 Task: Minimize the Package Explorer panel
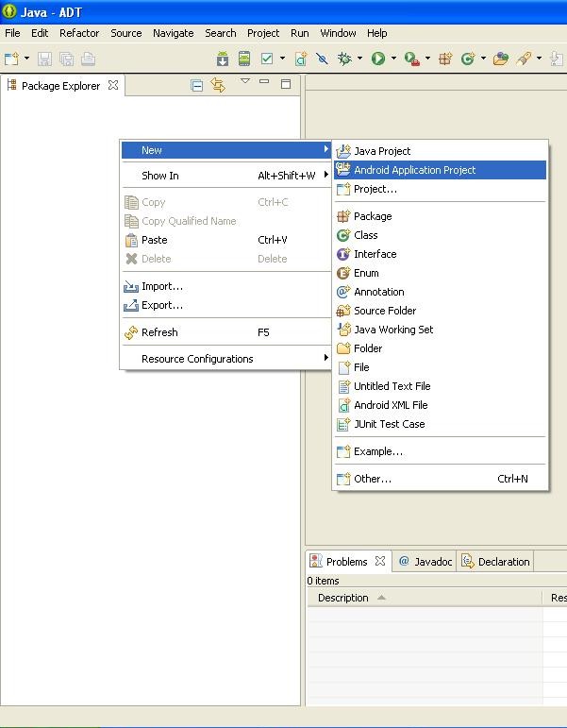(264, 82)
